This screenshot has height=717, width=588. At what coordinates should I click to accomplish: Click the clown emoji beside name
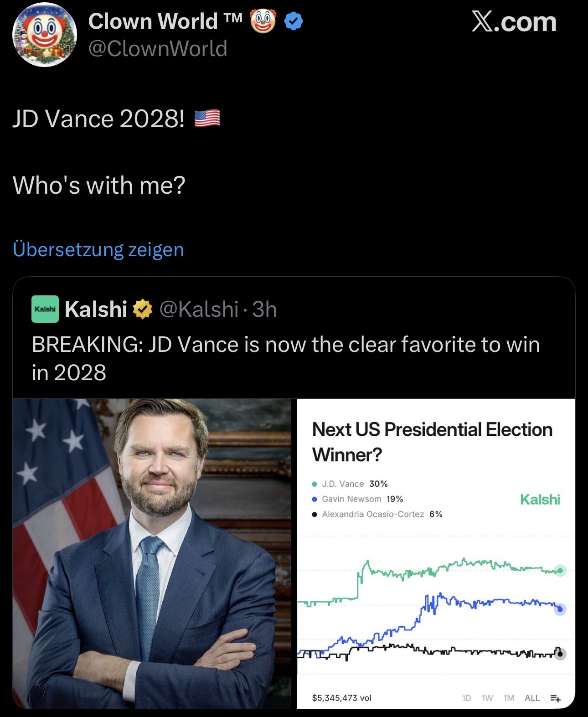[263, 21]
